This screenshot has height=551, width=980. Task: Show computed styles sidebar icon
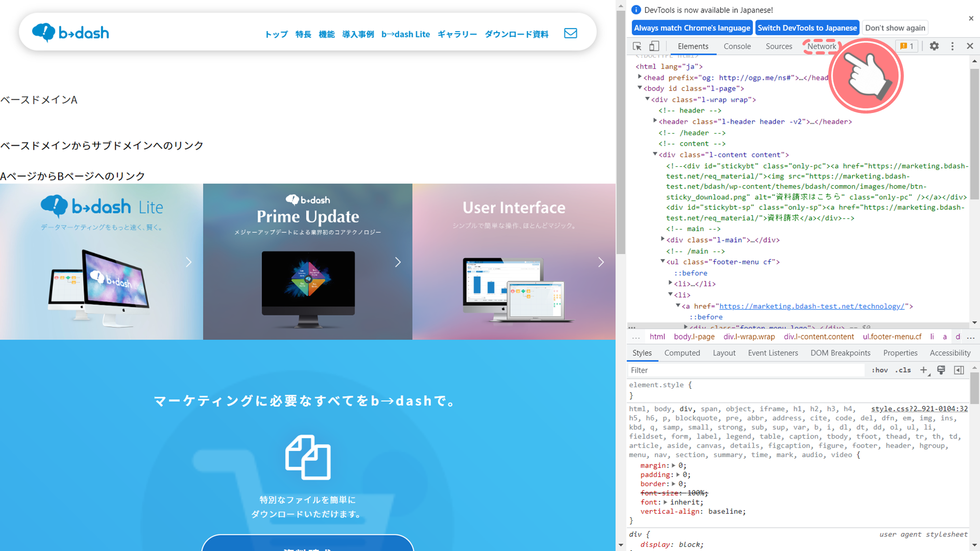[x=959, y=370]
